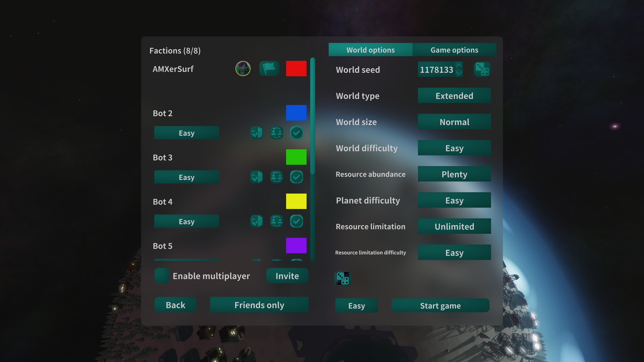Toggle Bot 2's ready checkmark

coord(297,133)
